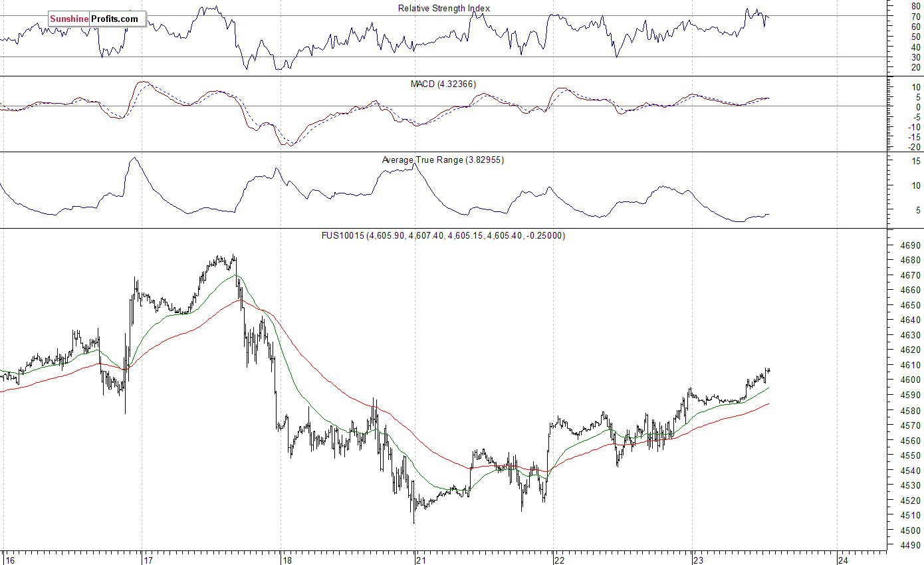Viewport: 924px width, 565px height.
Task: Click the 4590 price axis label
Action: tap(911, 395)
